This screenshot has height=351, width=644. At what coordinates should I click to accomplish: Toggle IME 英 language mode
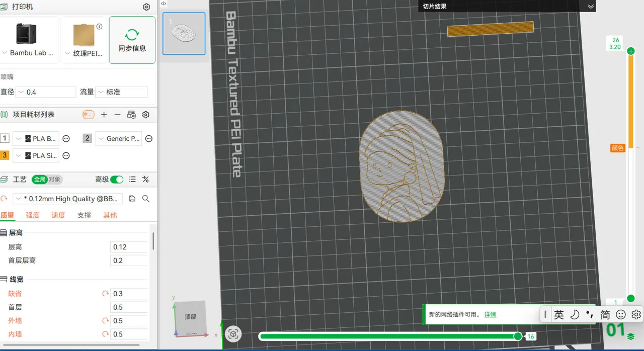click(x=559, y=315)
